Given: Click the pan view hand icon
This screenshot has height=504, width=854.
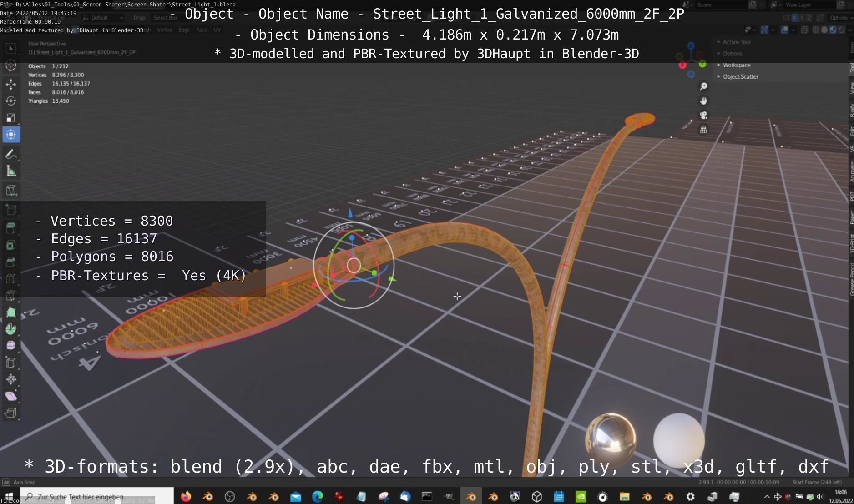Looking at the screenshot, I should [x=703, y=101].
